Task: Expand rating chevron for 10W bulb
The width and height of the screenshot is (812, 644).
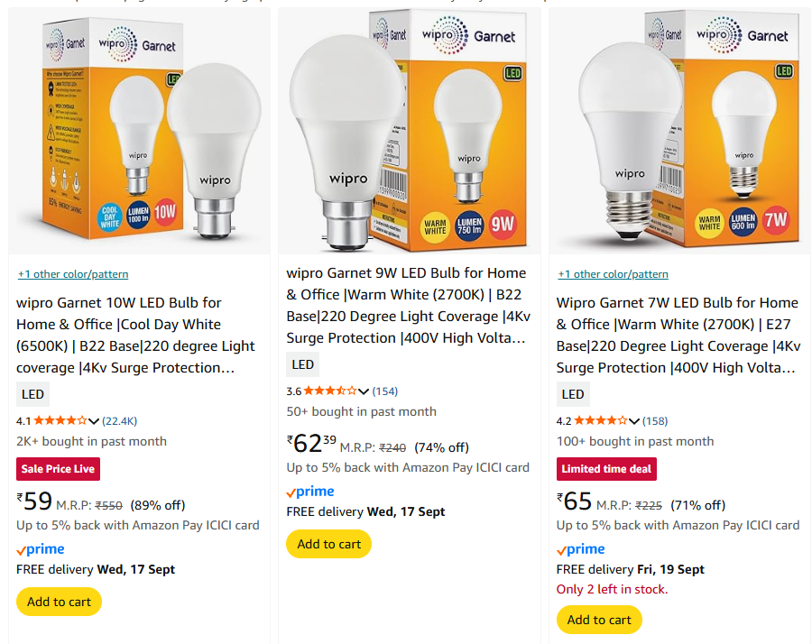Action: point(94,421)
